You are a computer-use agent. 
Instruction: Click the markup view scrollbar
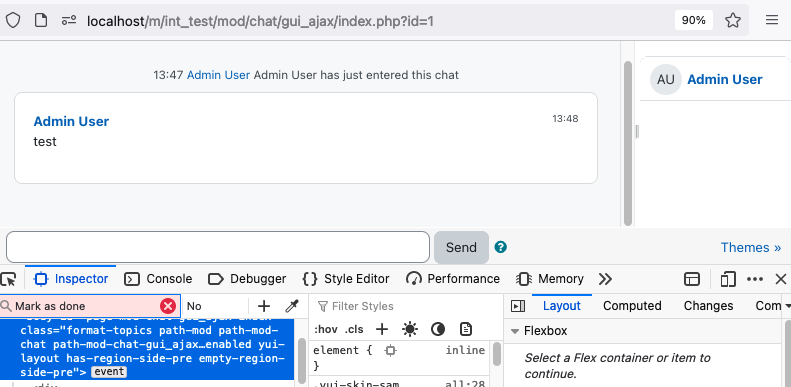[302, 360]
